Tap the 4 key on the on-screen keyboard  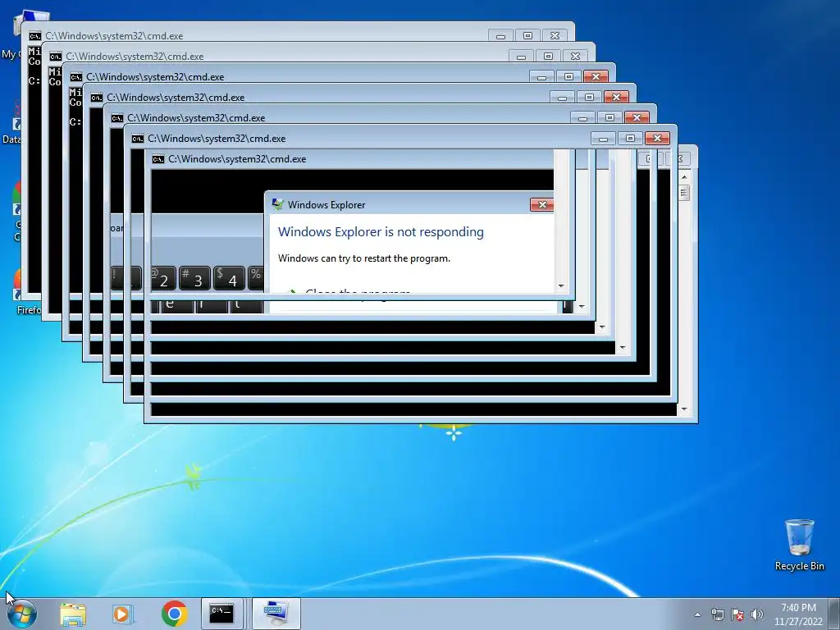tap(229, 278)
